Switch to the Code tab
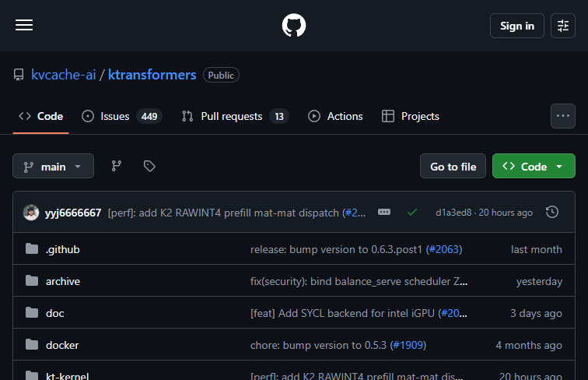Screen dimensions: 588x380 41,116
